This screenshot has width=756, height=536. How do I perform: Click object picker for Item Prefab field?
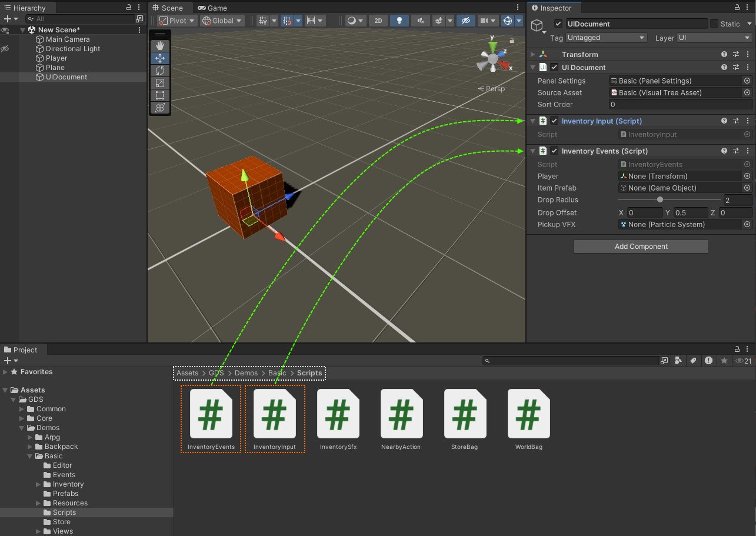[747, 188]
